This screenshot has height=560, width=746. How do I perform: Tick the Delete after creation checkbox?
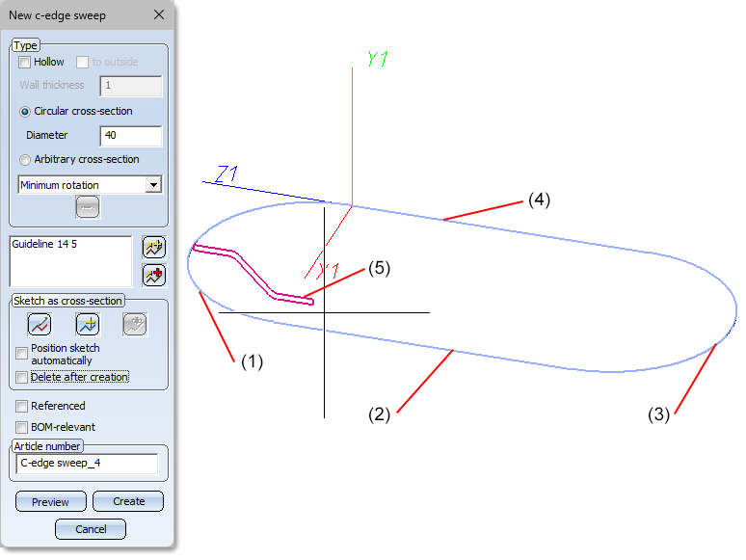coord(21,377)
